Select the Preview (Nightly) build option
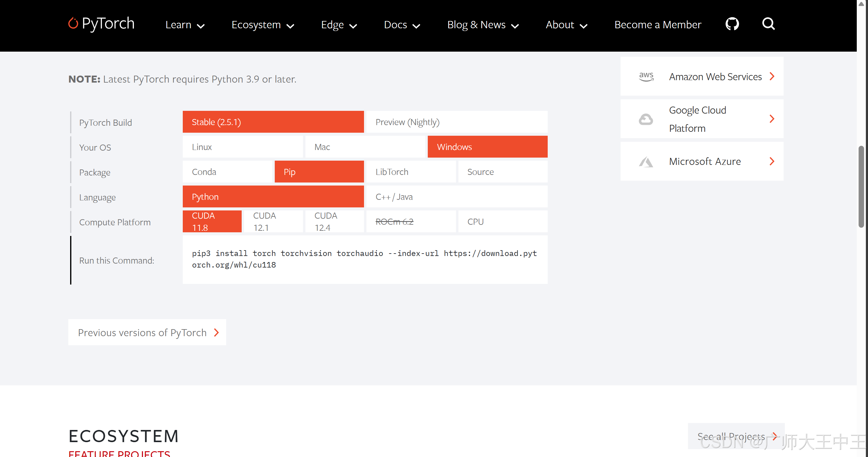Image resolution: width=868 pixels, height=457 pixels. (x=457, y=122)
